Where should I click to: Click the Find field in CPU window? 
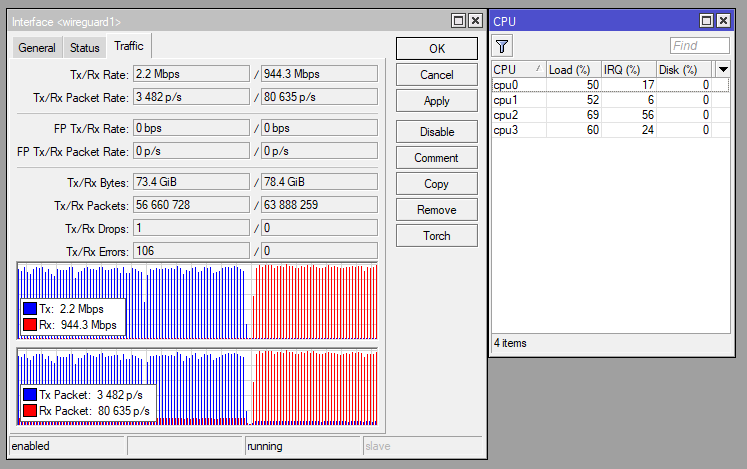[699, 46]
